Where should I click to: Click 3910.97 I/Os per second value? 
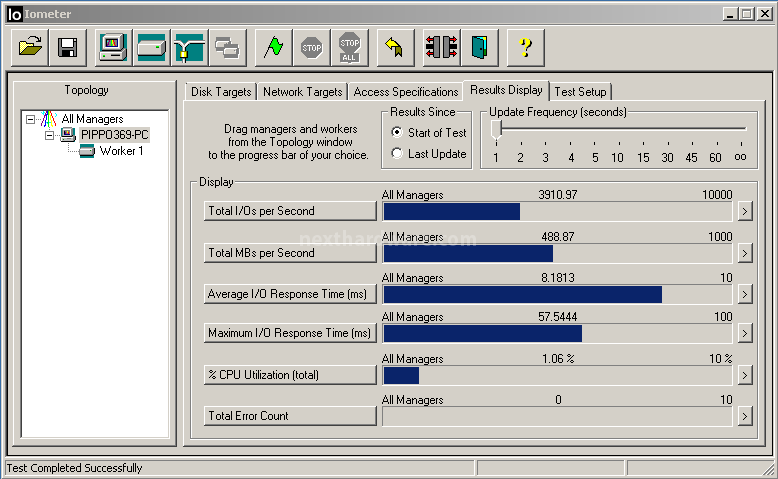coord(558,195)
